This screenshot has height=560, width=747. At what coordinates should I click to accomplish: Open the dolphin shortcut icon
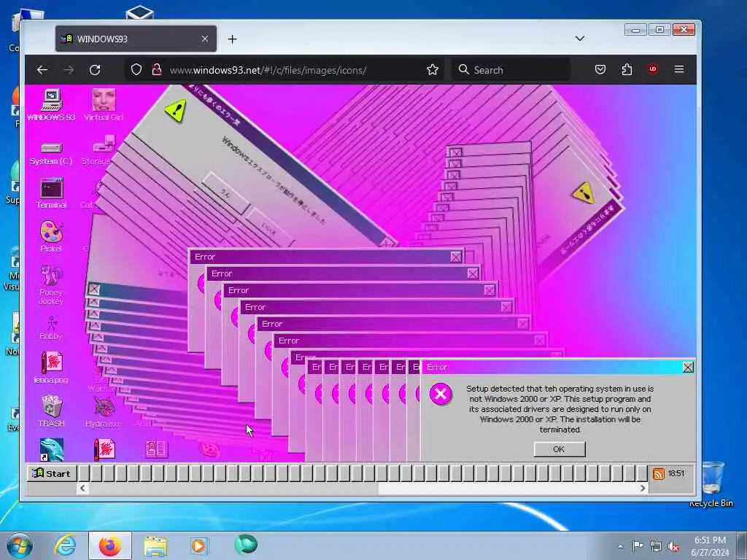point(52,449)
